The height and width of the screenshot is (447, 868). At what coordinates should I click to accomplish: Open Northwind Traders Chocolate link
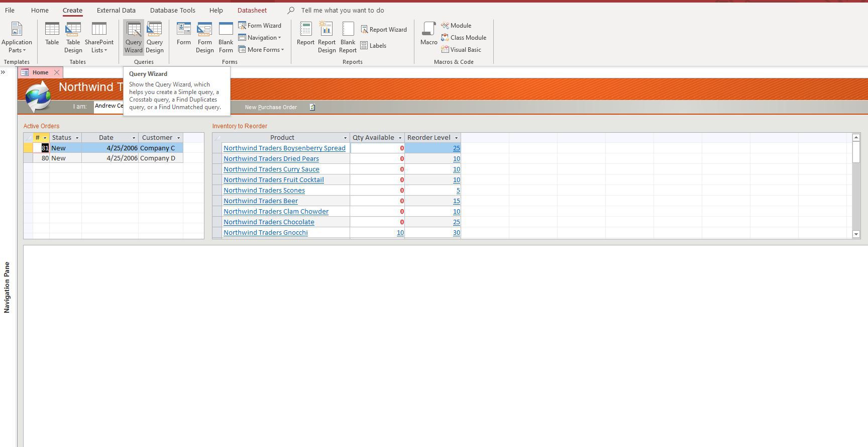[x=269, y=222]
